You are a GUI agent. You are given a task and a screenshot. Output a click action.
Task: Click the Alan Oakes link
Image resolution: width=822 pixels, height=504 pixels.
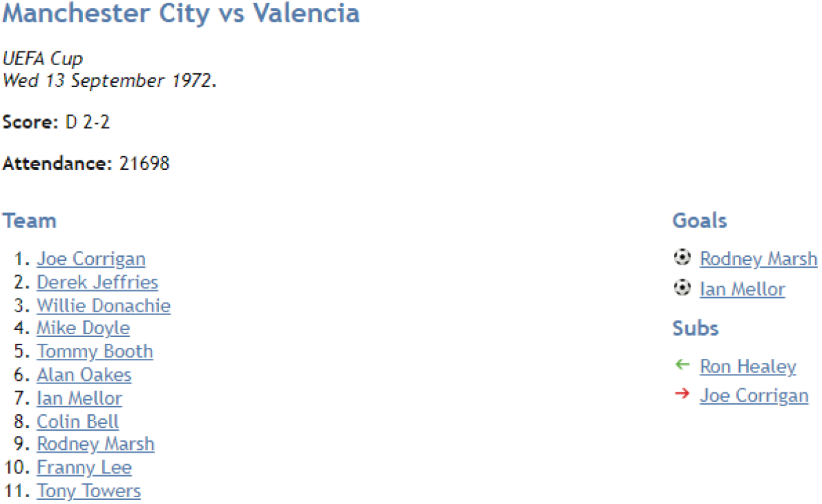pyautogui.click(x=84, y=375)
